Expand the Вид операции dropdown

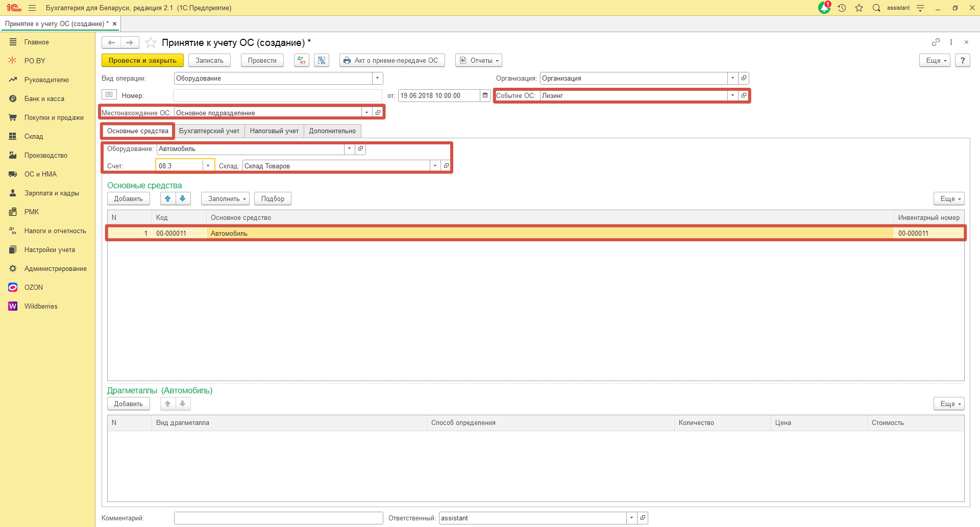377,78
